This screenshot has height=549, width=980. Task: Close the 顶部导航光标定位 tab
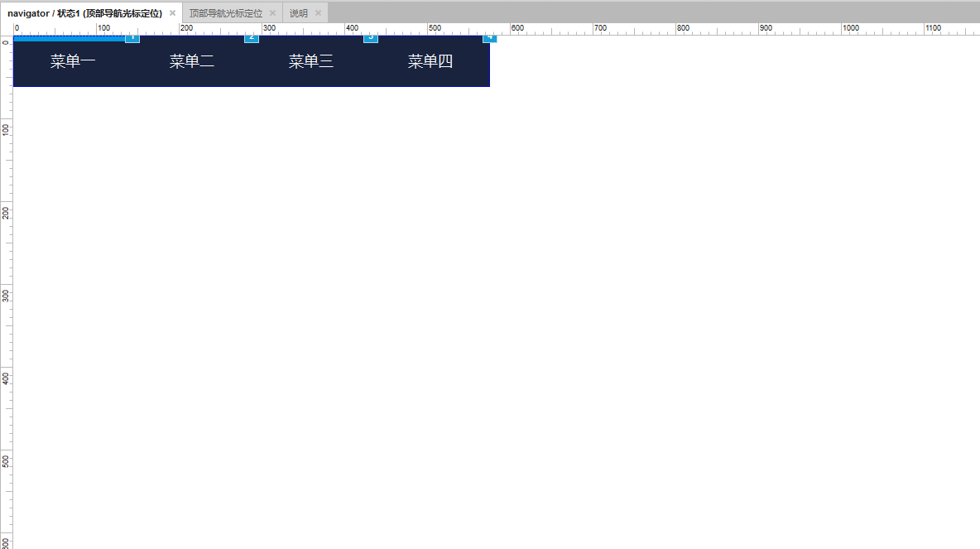point(272,13)
